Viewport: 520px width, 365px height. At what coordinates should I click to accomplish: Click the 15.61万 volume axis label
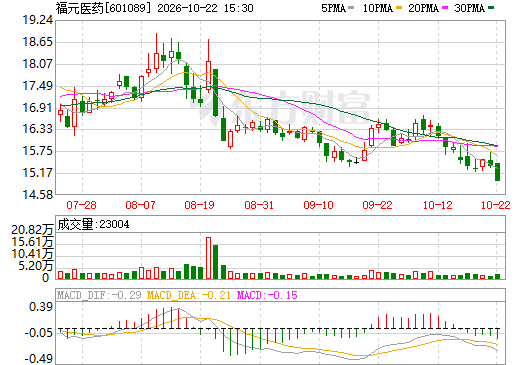click(x=33, y=242)
